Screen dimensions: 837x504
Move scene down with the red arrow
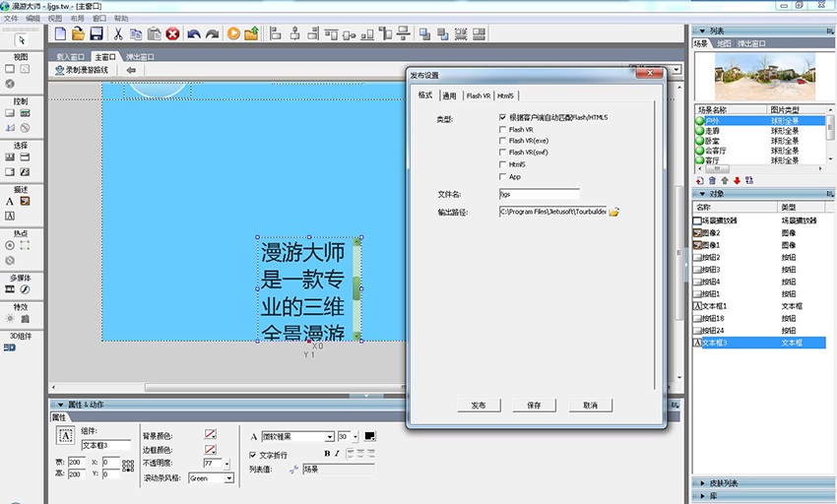click(x=737, y=180)
